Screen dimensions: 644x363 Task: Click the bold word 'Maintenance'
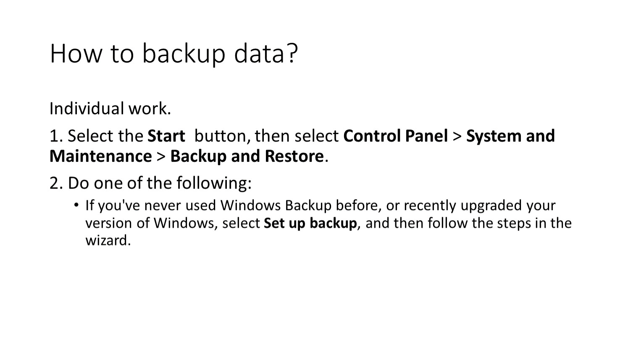point(101,156)
